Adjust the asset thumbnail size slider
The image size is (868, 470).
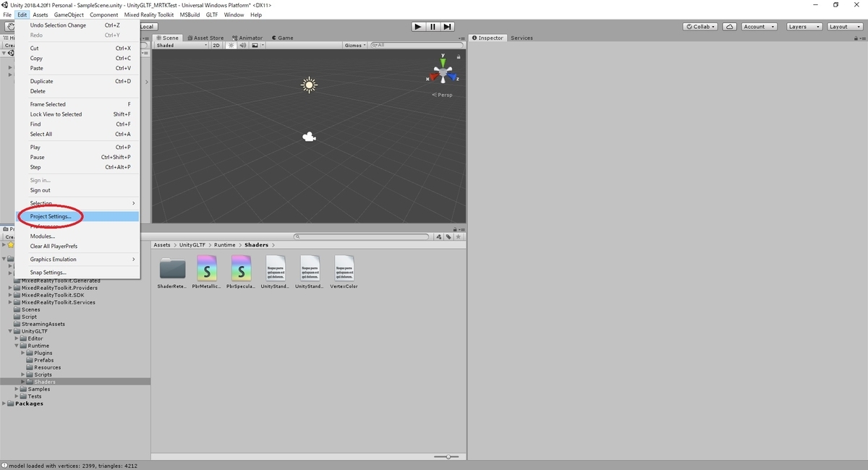point(448,456)
